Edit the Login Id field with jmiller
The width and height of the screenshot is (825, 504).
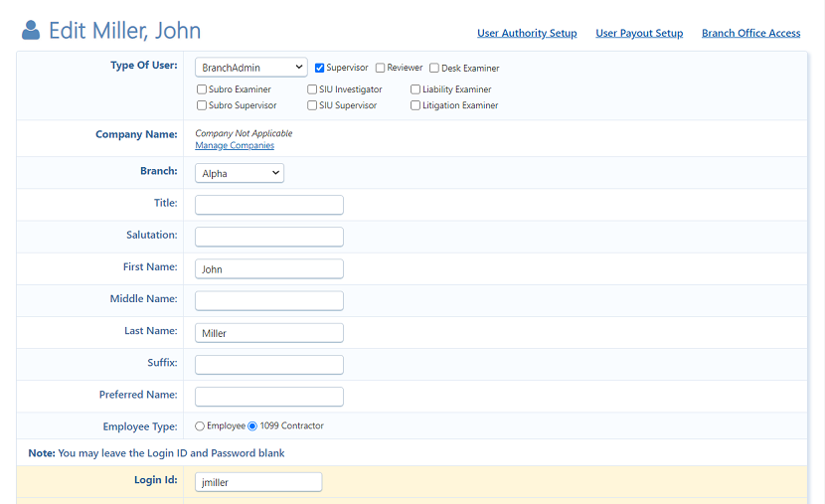(258, 482)
